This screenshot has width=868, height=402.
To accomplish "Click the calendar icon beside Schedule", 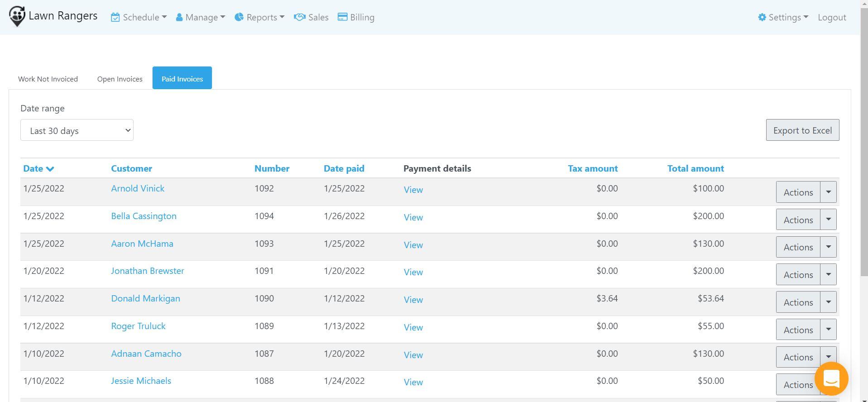I will click(x=115, y=17).
